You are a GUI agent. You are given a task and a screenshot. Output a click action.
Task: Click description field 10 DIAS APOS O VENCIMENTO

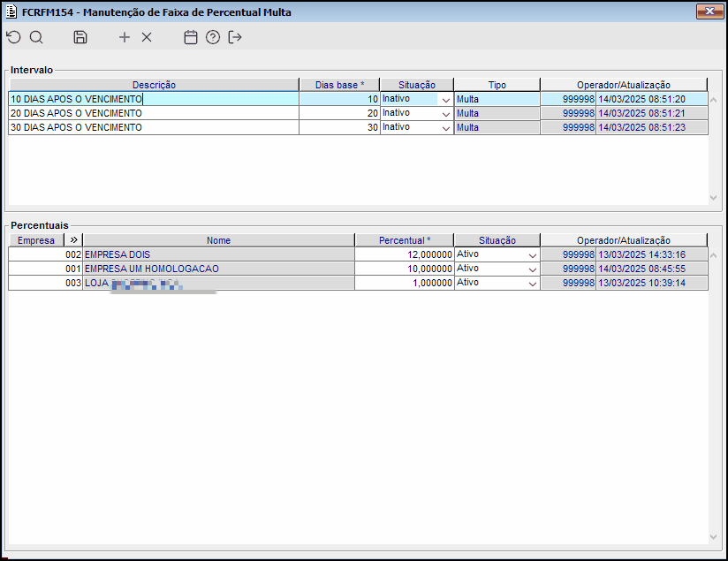tap(154, 99)
